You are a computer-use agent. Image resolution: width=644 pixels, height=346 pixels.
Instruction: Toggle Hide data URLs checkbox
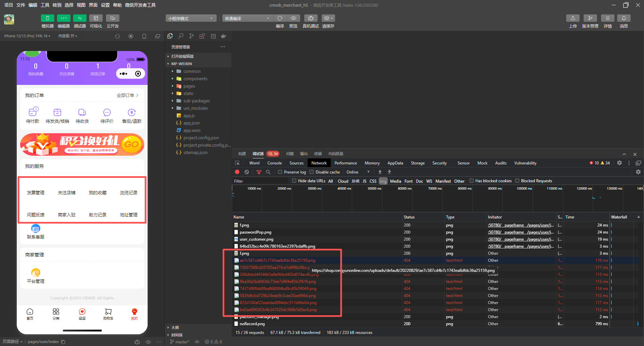[x=294, y=181]
